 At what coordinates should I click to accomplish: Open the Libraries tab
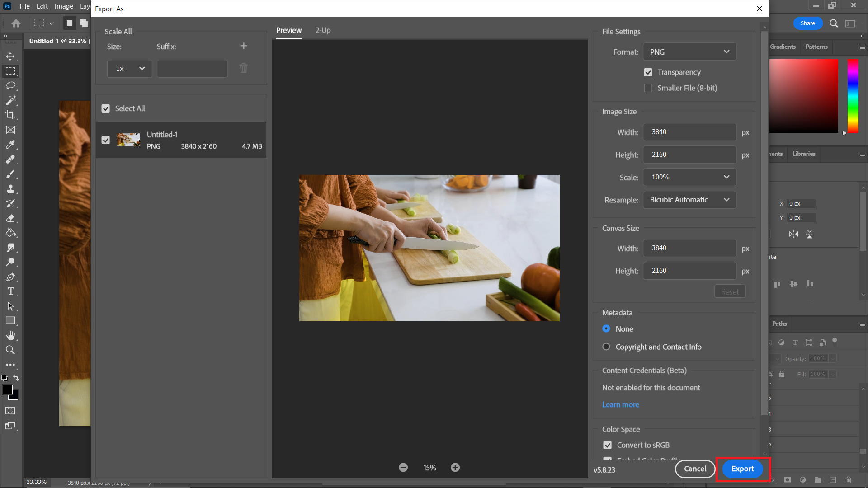pyautogui.click(x=803, y=154)
